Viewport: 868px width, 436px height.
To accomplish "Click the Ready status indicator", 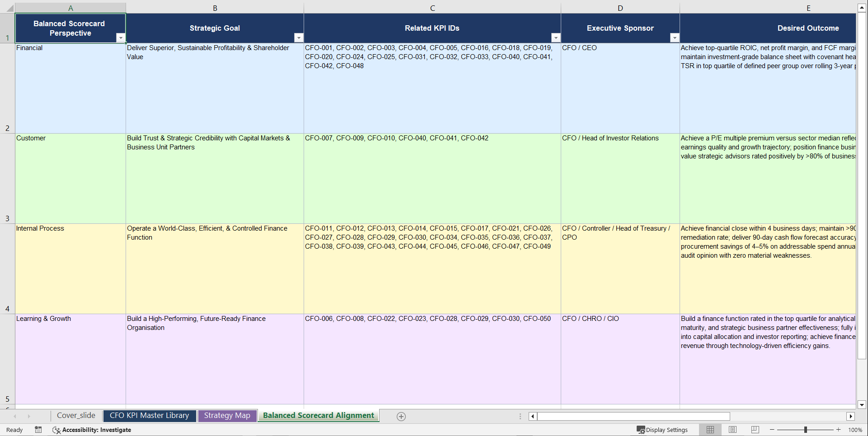I will (14, 430).
